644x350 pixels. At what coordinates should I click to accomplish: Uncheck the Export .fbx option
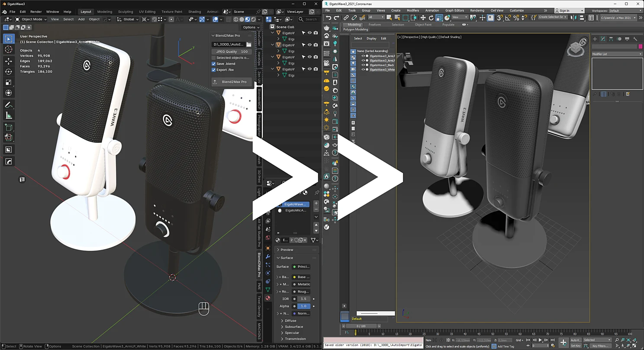(213, 70)
